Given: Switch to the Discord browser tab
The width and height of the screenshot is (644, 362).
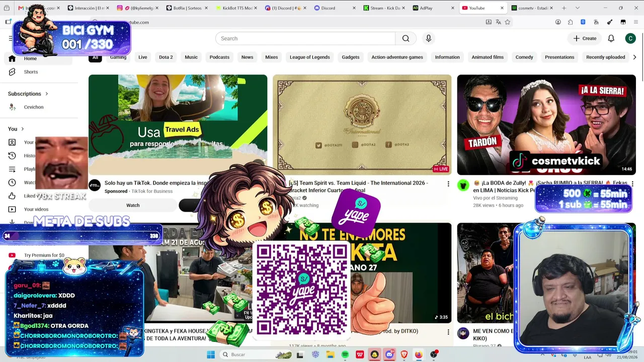Looking at the screenshot, I should tap(335, 8).
